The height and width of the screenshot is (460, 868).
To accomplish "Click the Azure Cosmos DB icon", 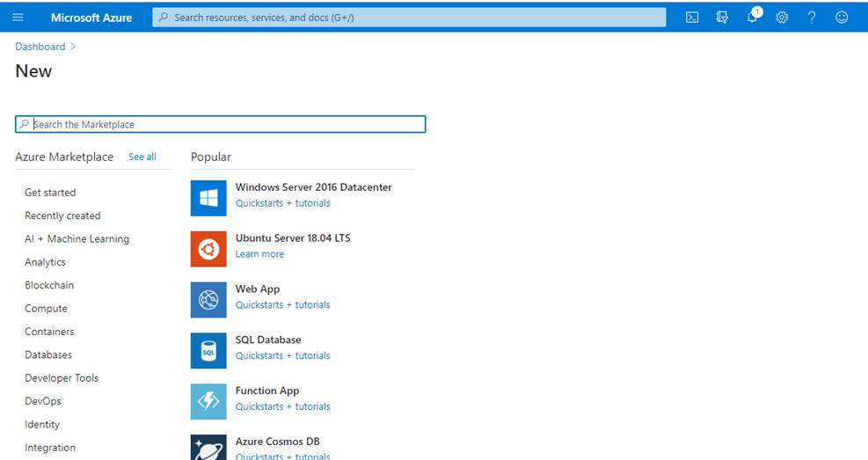I will point(208,448).
